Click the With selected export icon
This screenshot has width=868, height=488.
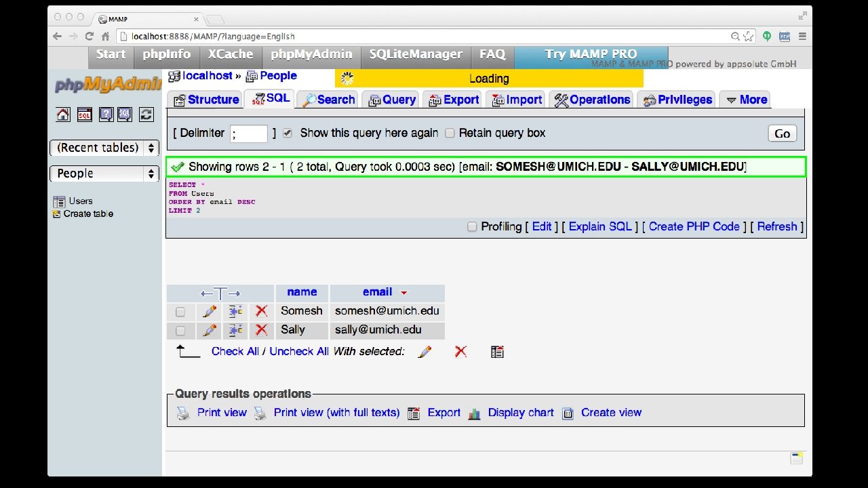497,352
